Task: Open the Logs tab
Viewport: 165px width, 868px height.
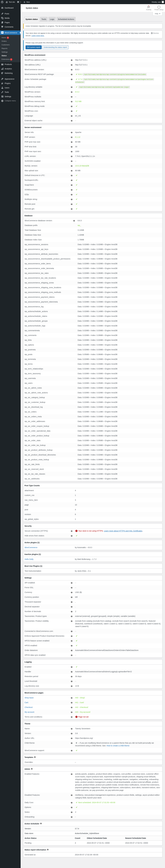Action: pyautogui.click(x=52, y=19)
